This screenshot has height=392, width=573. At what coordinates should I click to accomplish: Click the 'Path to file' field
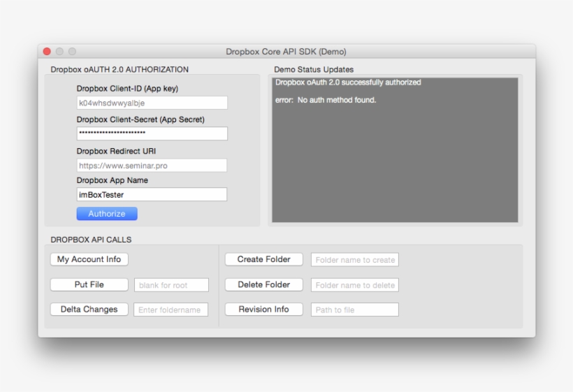[355, 310]
